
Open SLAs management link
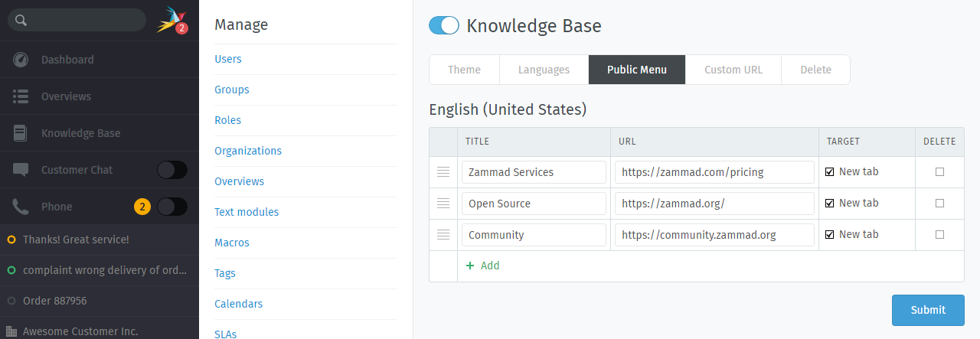coord(226,334)
